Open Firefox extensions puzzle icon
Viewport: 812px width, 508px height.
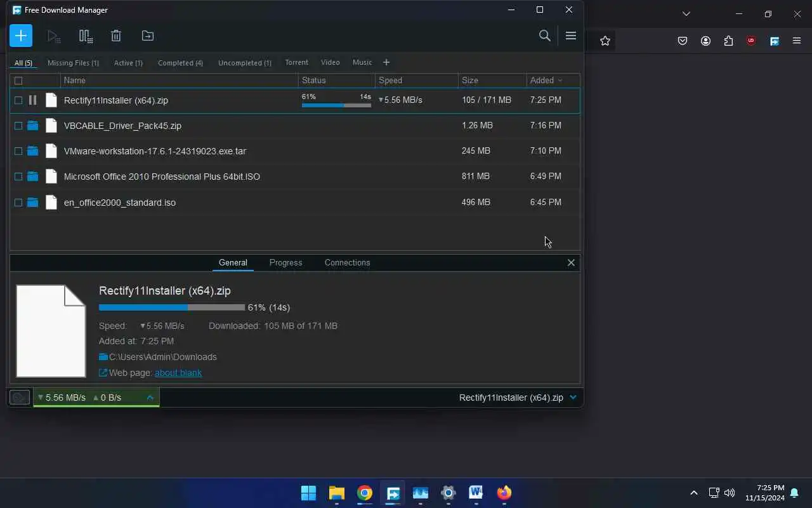pos(728,41)
